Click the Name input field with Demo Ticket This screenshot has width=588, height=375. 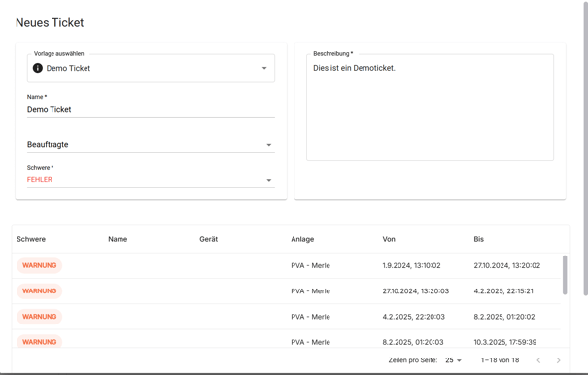click(151, 110)
